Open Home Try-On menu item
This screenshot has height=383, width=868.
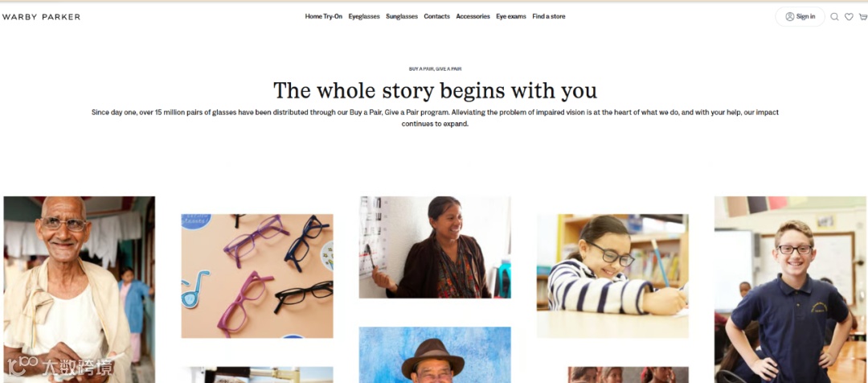tap(323, 17)
